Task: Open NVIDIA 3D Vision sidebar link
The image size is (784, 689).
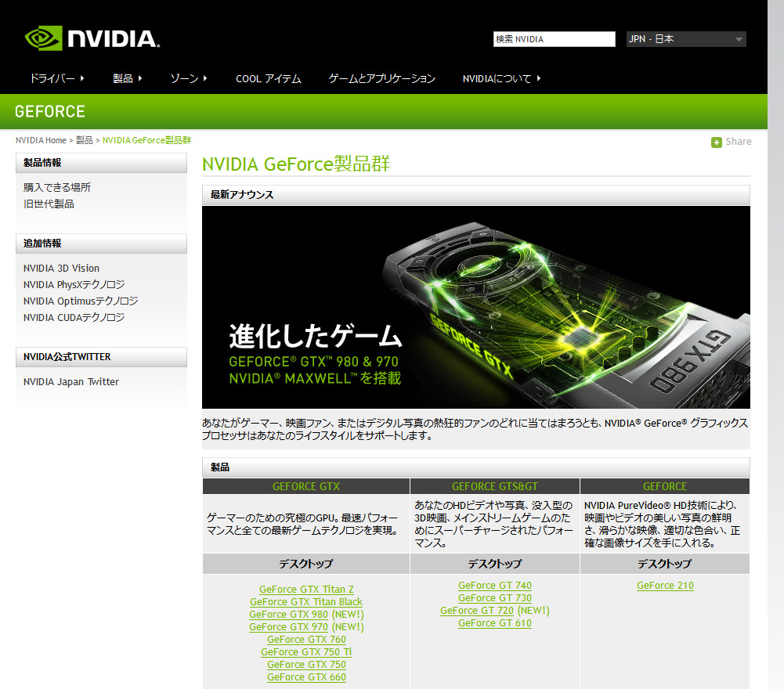Action: click(x=61, y=269)
